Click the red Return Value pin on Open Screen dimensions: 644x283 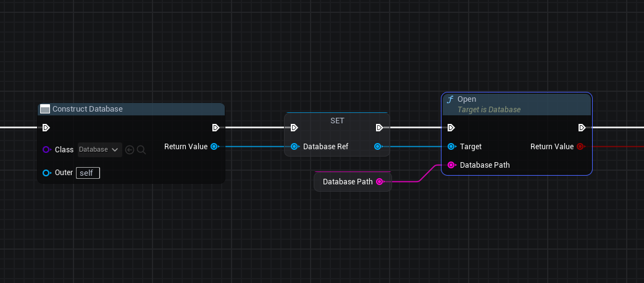pos(580,147)
